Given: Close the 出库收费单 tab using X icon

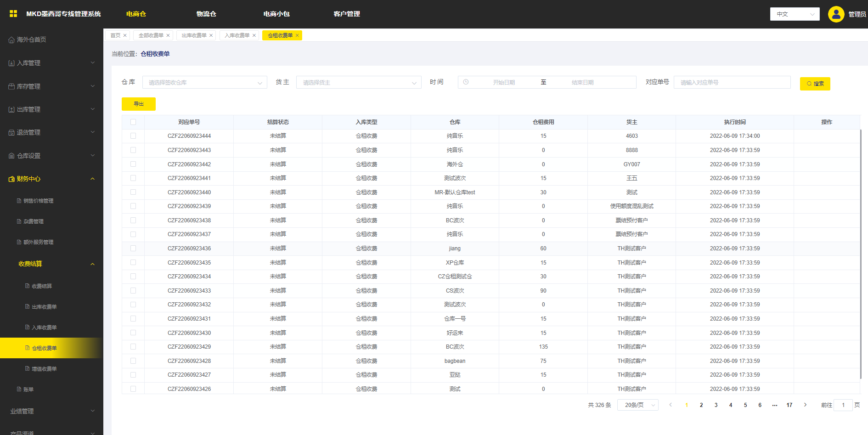Looking at the screenshot, I should (x=211, y=35).
